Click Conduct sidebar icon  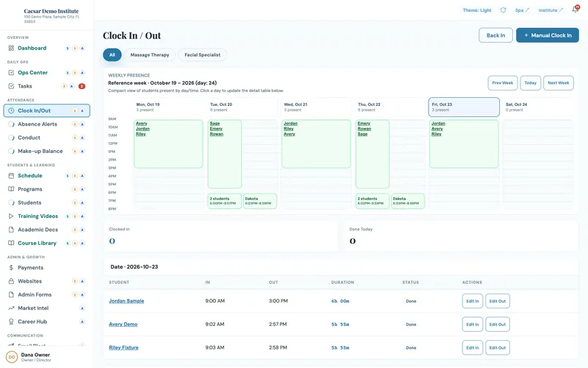(11, 138)
